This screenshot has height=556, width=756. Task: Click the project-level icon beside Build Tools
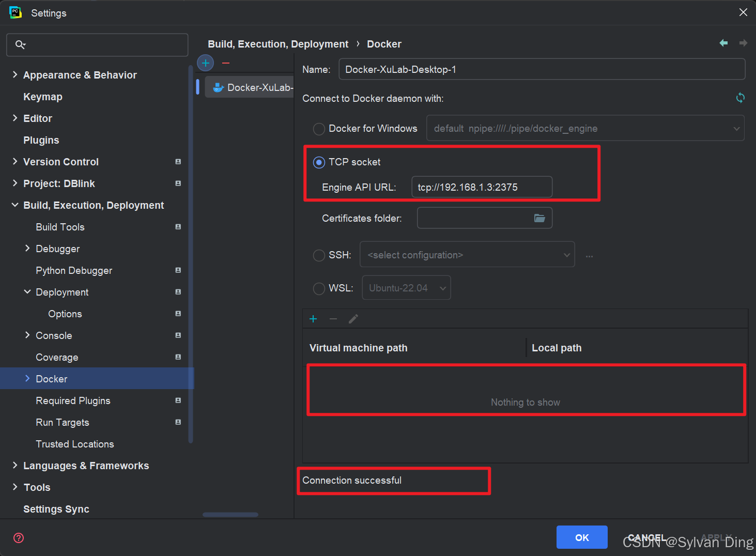coord(178,227)
